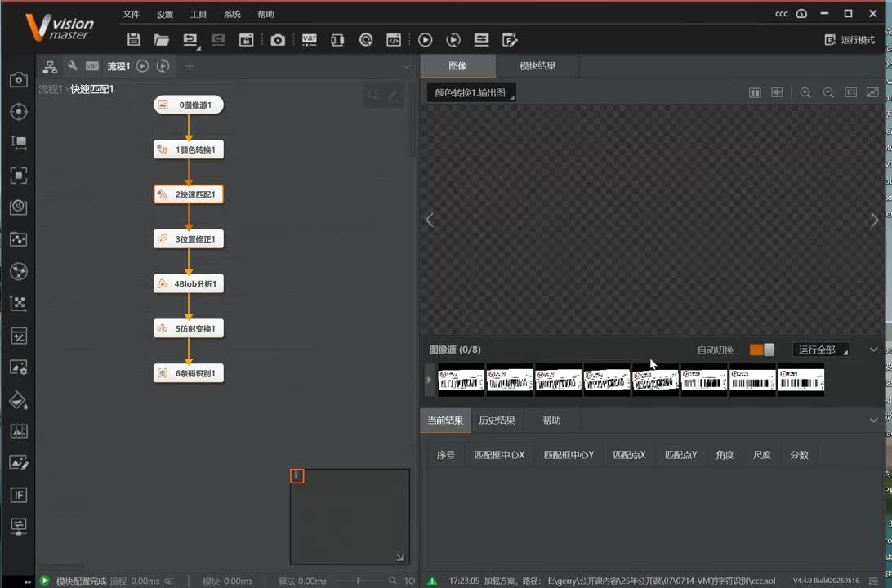Open measurement tools sidebar icon
The height and width of the screenshot is (588, 892).
pyautogui.click(x=19, y=143)
